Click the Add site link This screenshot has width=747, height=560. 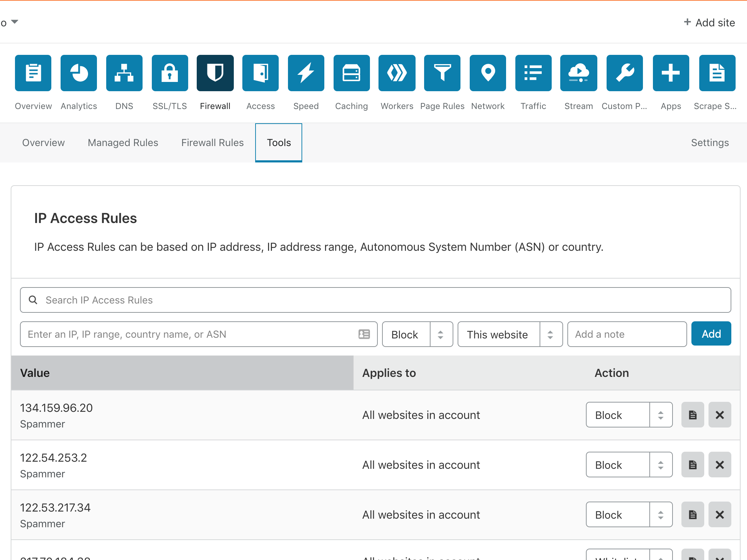tap(709, 23)
